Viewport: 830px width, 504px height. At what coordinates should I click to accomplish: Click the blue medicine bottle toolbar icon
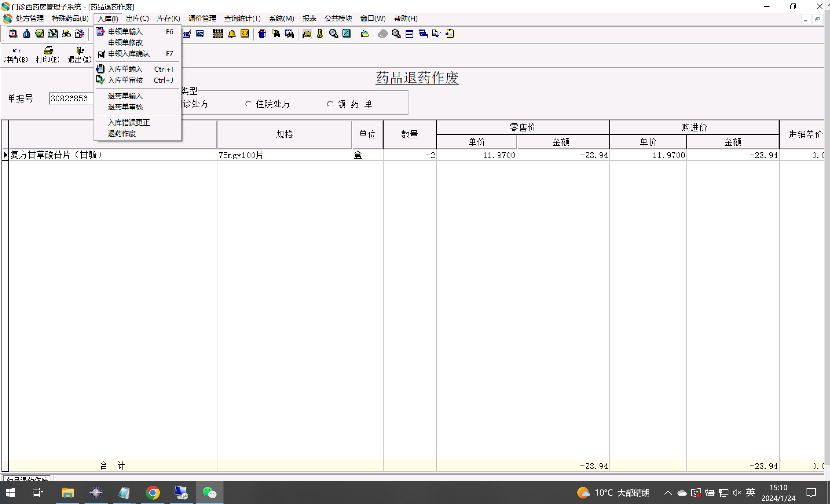27,34
